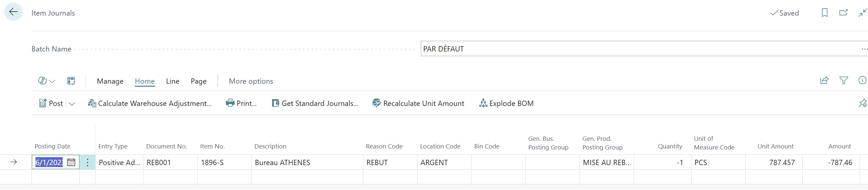Open the analyze view icon
The height and width of the screenshot is (190, 868).
coord(71,81)
